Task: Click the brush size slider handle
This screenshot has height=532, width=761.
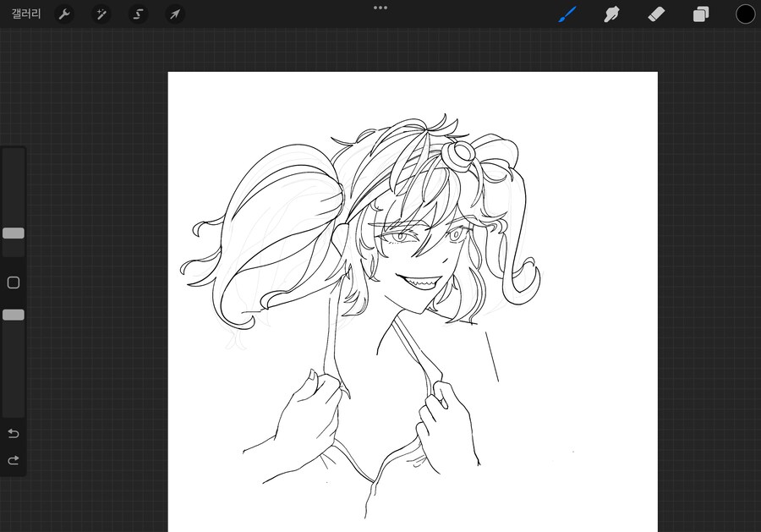Action: pyautogui.click(x=14, y=233)
